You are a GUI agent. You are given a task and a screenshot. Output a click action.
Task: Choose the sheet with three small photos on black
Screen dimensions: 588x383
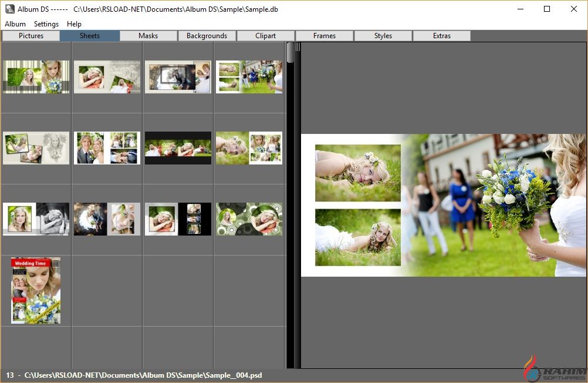click(178, 219)
